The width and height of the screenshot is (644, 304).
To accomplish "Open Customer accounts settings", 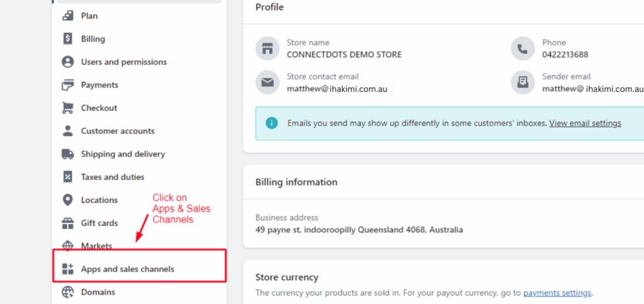I will [x=118, y=131].
